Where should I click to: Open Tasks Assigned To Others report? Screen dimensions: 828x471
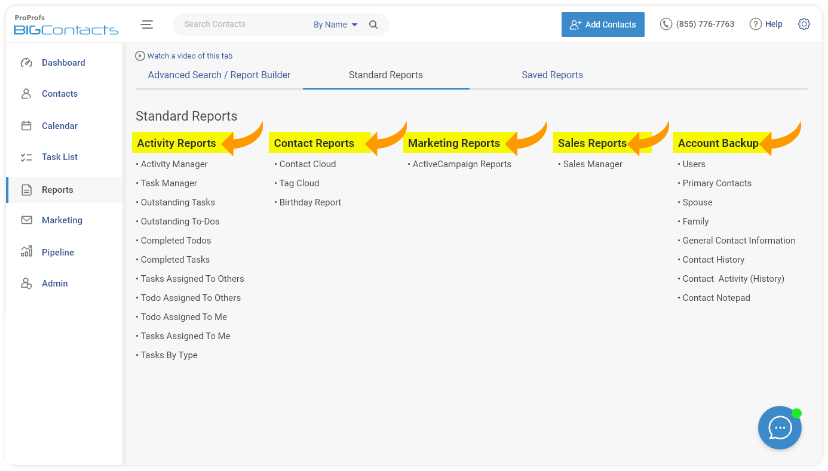pos(192,279)
